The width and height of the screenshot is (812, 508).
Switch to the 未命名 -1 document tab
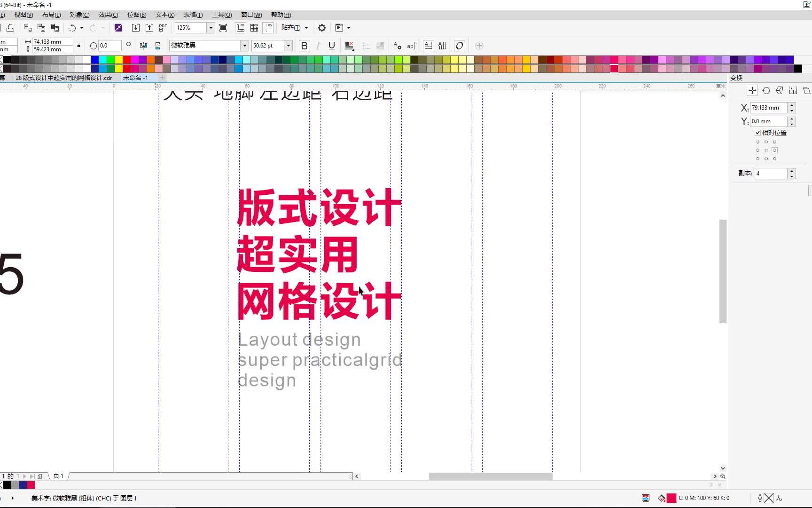(x=135, y=78)
